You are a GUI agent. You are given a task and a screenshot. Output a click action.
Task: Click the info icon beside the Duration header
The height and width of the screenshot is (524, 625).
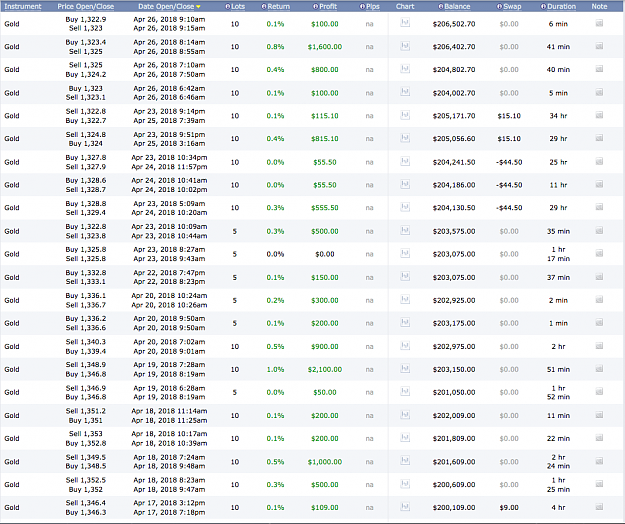543,6
